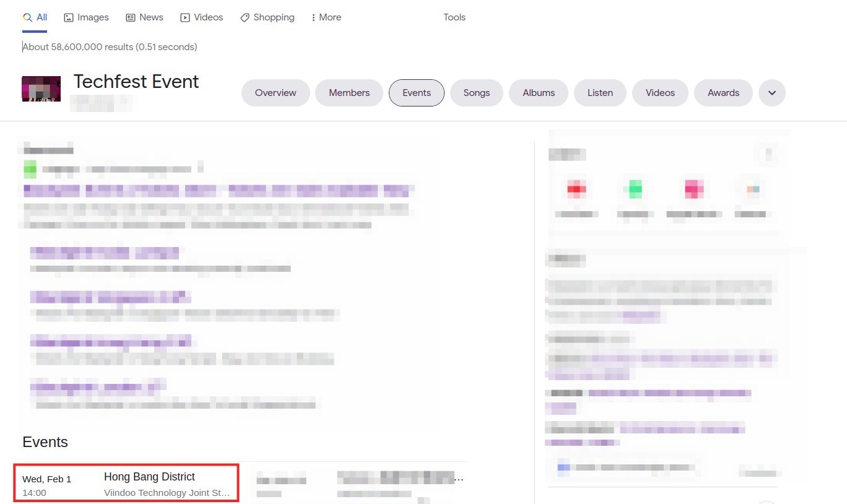Open the Tools filter options
847x504 pixels.
(x=454, y=17)
